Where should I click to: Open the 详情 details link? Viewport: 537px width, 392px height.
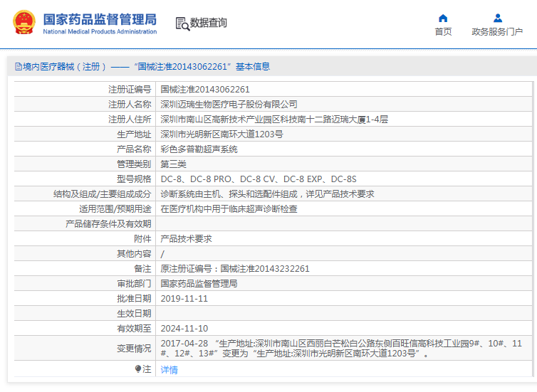click(170, 370)
